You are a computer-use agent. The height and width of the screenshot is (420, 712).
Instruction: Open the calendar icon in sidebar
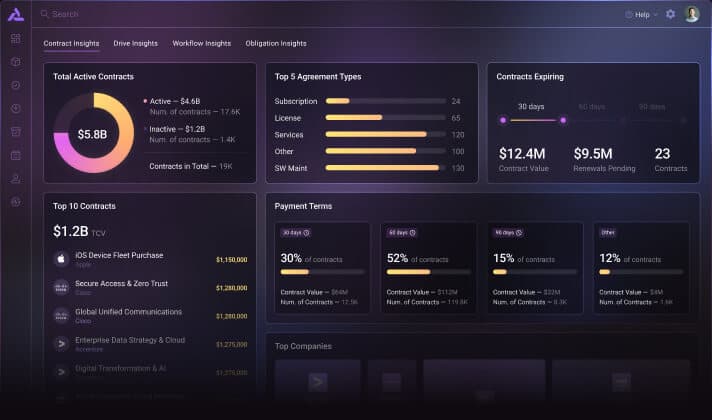tap(15, 155)
